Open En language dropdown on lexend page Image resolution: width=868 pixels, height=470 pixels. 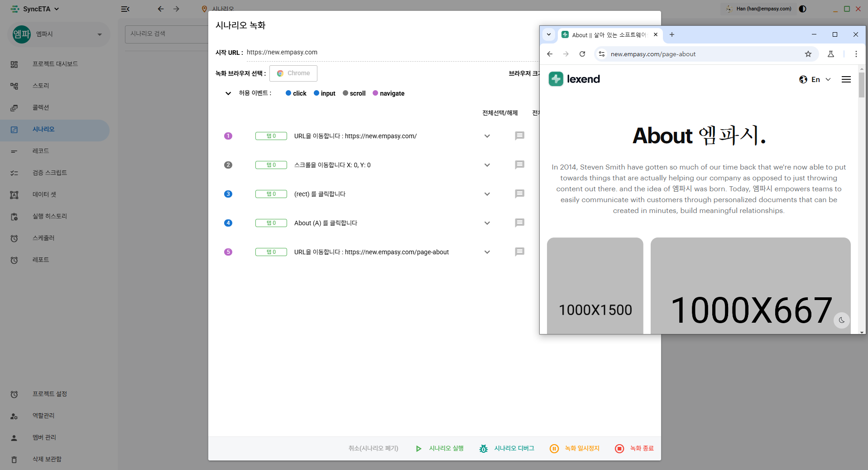point(815,79)
